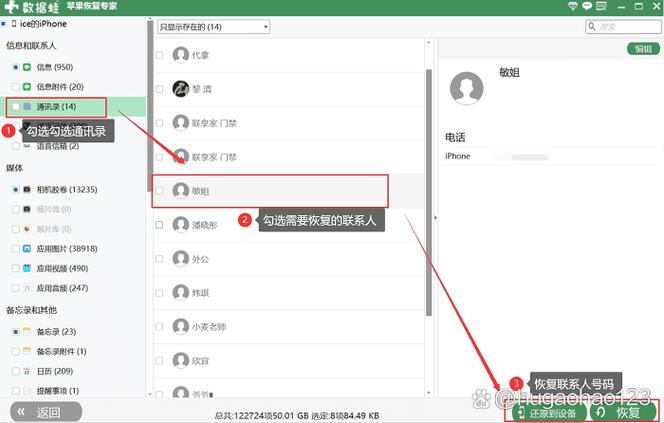Click the 恢复 recover button
664x423 pixels.
[x=623, y=412]
